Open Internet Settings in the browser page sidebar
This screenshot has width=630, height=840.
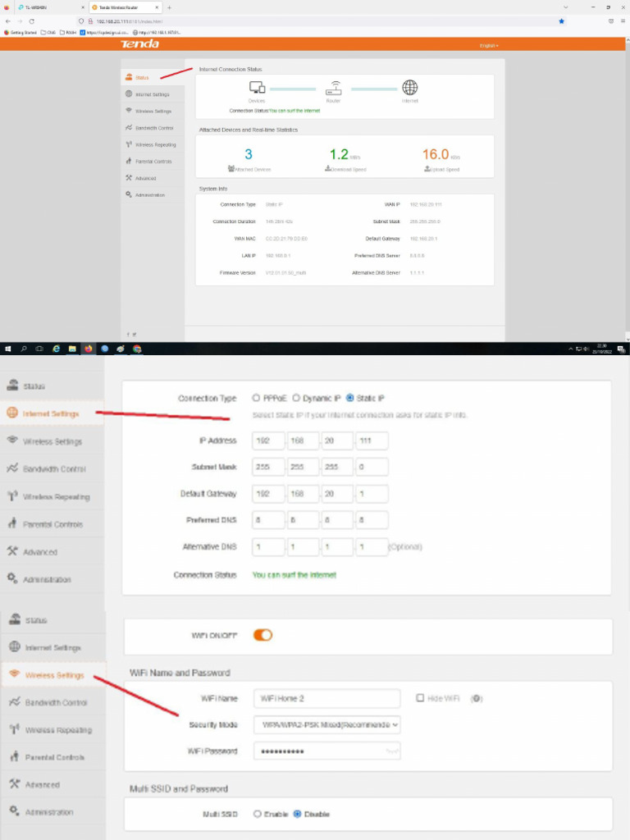pyautogui.click(x=152, y=94)
